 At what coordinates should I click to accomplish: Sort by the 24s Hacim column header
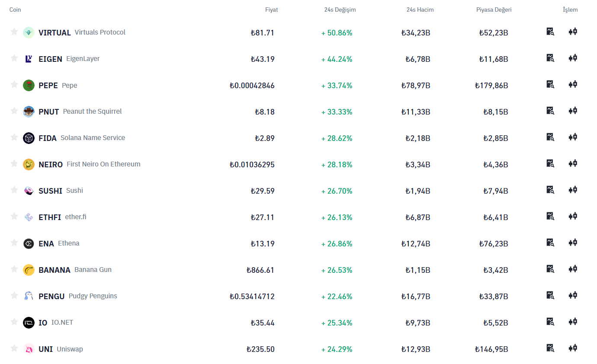420,10
